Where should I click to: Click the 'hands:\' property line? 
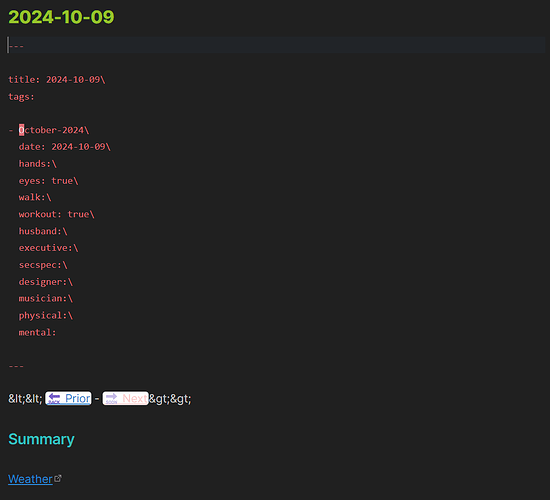click(x=38, y=164)
